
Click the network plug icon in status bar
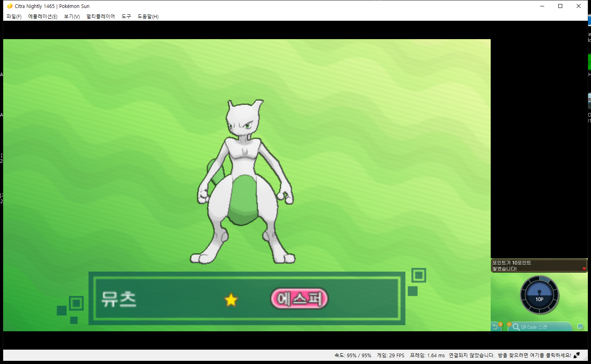(577, 355)
